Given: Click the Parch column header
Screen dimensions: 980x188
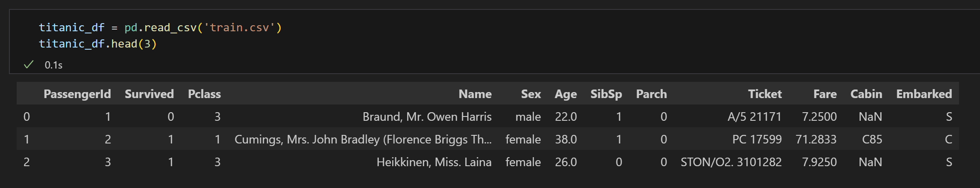Looking at the screenshot, I should pyautogui.click(x=651, y=94).
